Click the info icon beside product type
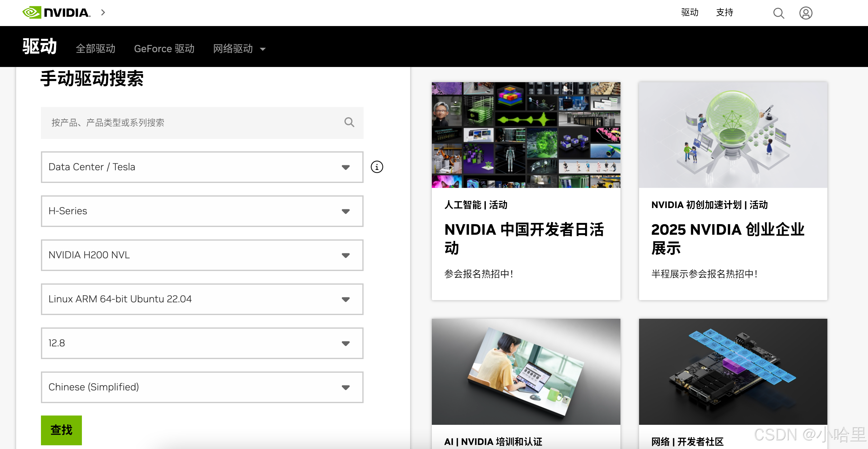 click(377, 167)
